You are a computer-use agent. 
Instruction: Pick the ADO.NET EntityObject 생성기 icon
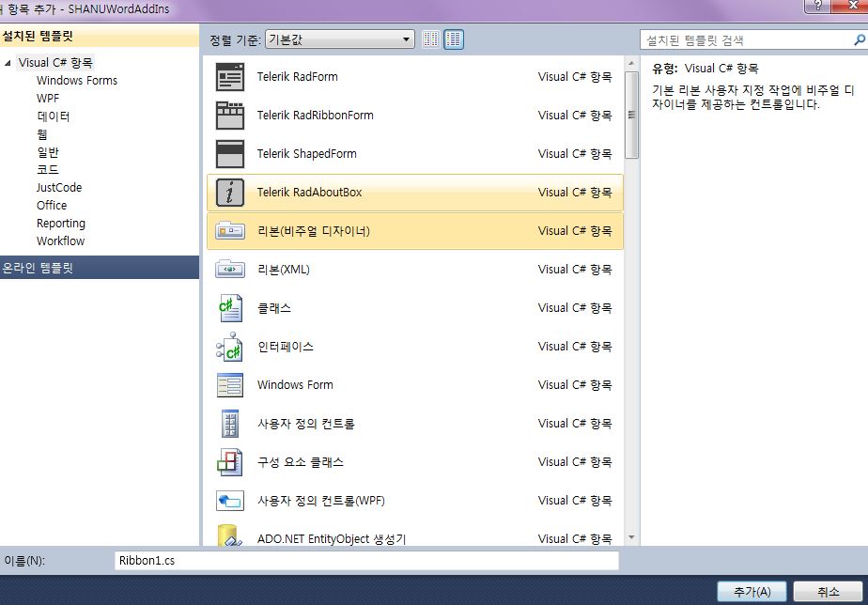[230, 535]
